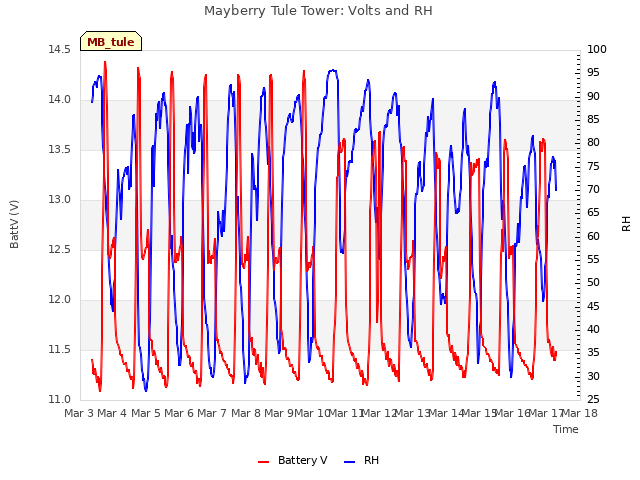Click the 100 right axis value
Viewport: 640px width, 480px height.
597,50
